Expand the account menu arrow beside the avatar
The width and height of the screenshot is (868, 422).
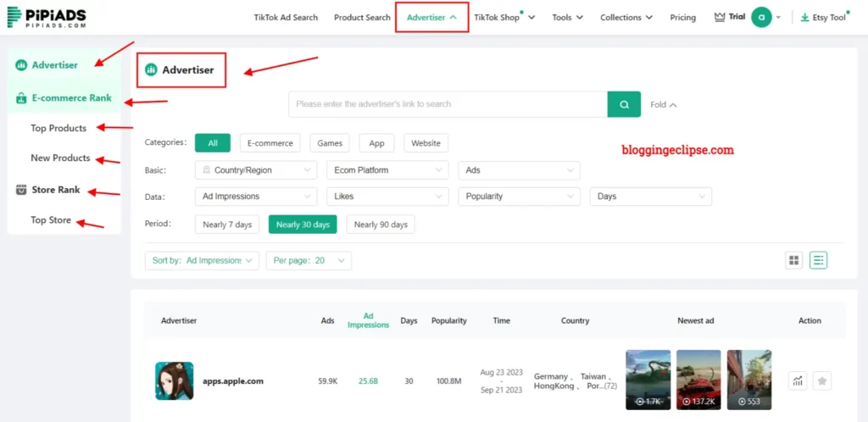778,18
